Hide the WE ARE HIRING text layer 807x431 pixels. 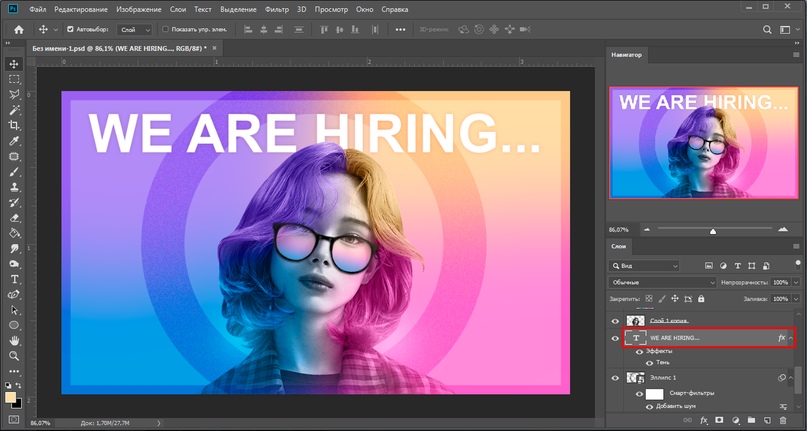point(615,338)
